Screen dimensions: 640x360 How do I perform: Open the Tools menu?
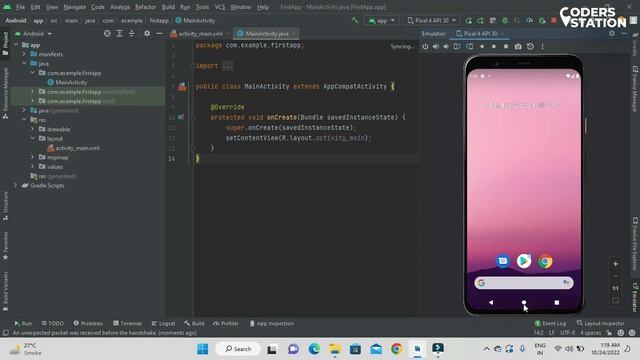point(202,7)
